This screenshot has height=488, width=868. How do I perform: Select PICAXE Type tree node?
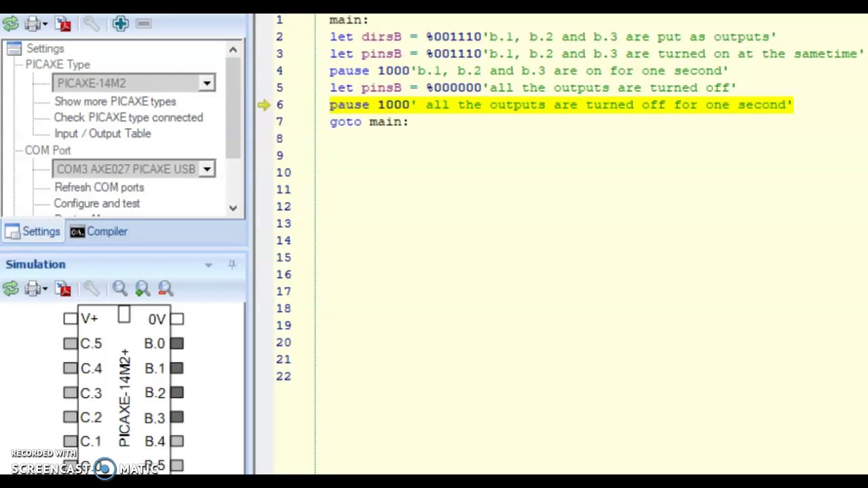pyautogui.click(x=58, y=64)
